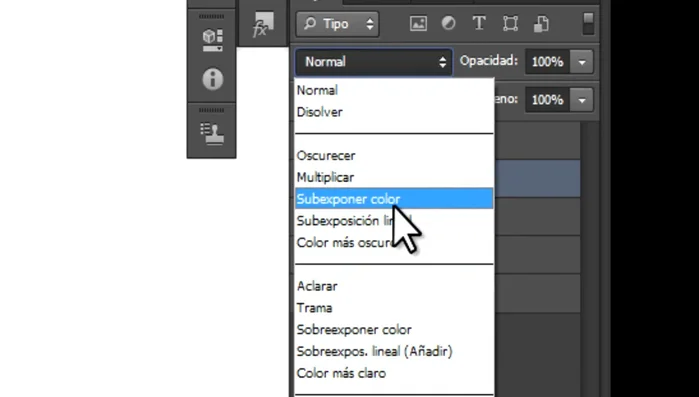699x397 pixels.
Task: Select Color más oscuro blend mode
Action: point(394,243)
